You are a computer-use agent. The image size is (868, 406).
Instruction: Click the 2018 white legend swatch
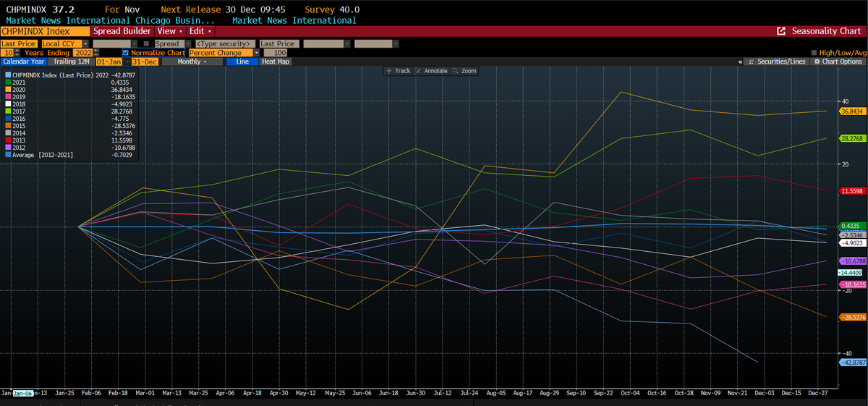tap(8, 103)
